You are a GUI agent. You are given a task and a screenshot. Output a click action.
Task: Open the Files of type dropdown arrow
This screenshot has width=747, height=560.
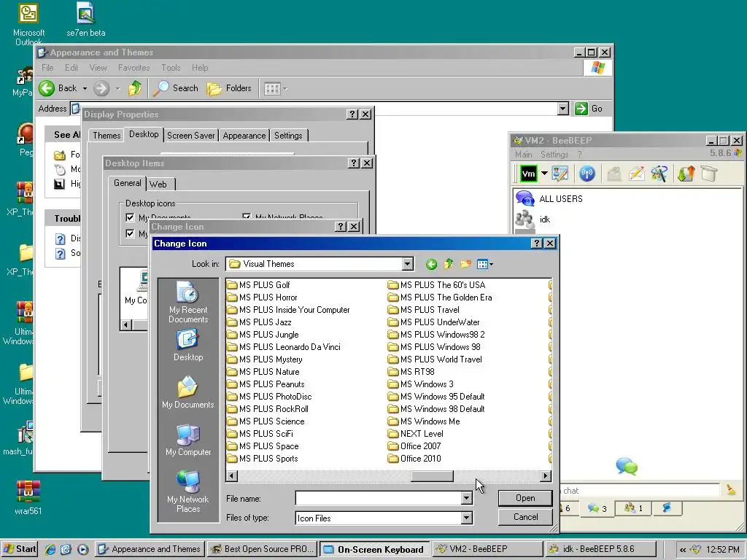pos(467,518)
